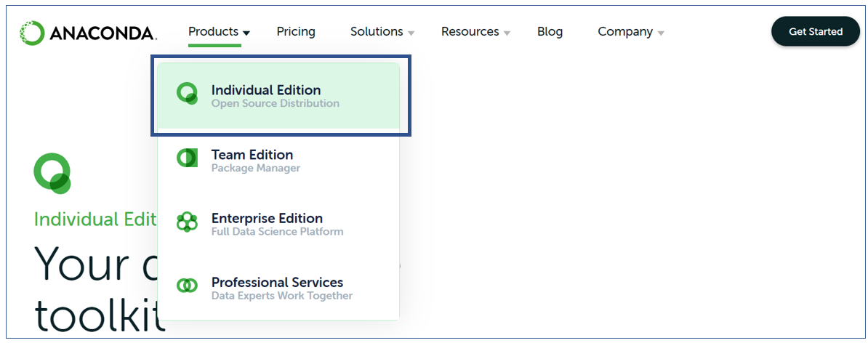The height and width of the screenshot is (343, 868).
Task: Open the Solutions menu
Action: point(377,31)
